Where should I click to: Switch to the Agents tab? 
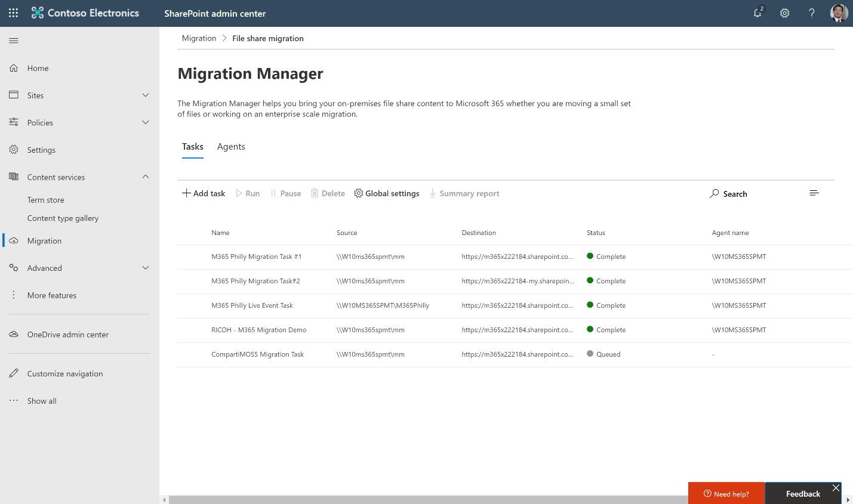tap(231, 147)
